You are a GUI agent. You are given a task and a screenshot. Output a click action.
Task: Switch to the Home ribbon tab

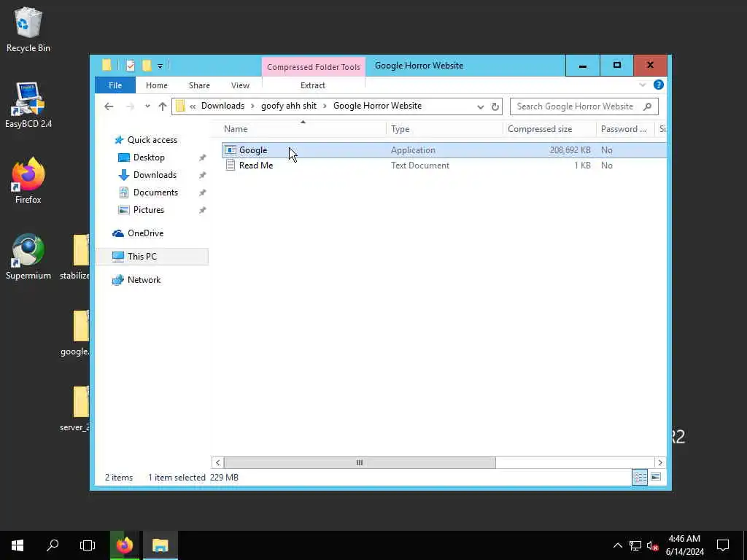pos(157,85)
